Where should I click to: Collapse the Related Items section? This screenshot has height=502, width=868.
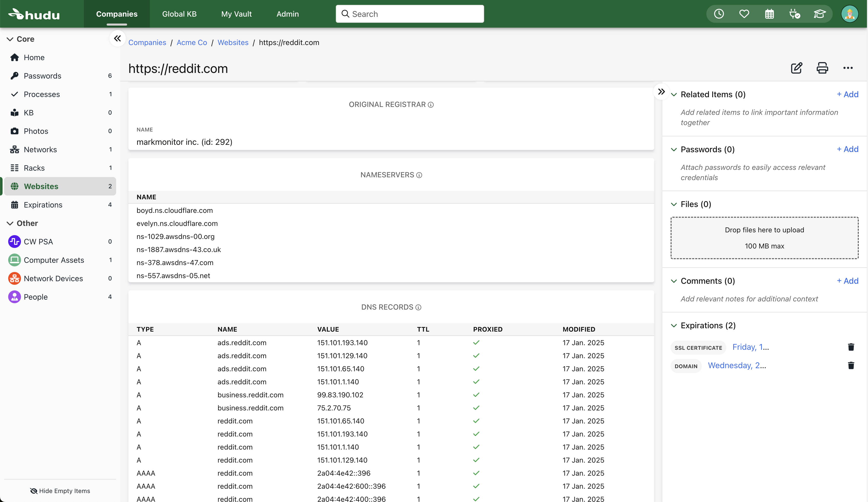pos(674,94)
